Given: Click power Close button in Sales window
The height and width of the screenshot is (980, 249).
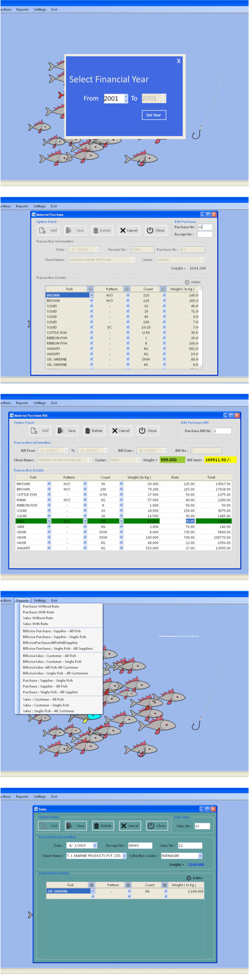Looking at the screenshot, I should tap(157, 826).
